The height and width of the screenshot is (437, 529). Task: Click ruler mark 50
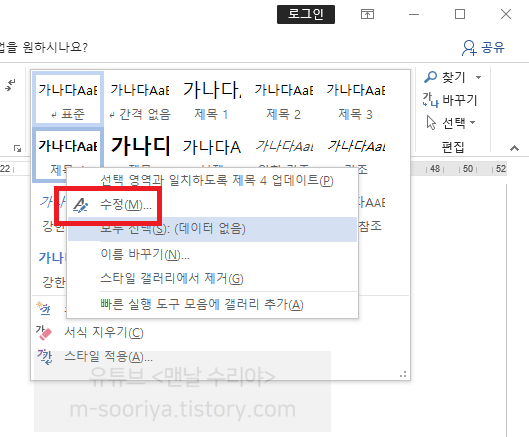click(468, 169)
